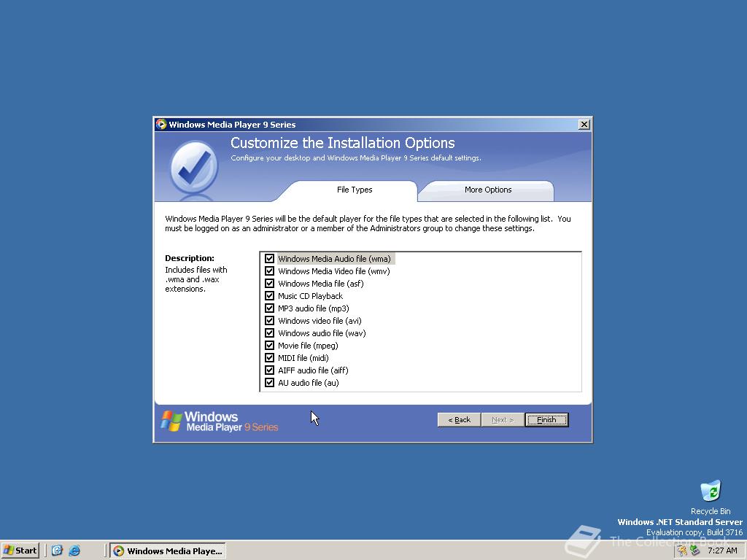Select 'MIDI file (midi)' list text
The height and width of the screenshot is (560, 747).
pos(303,357)
